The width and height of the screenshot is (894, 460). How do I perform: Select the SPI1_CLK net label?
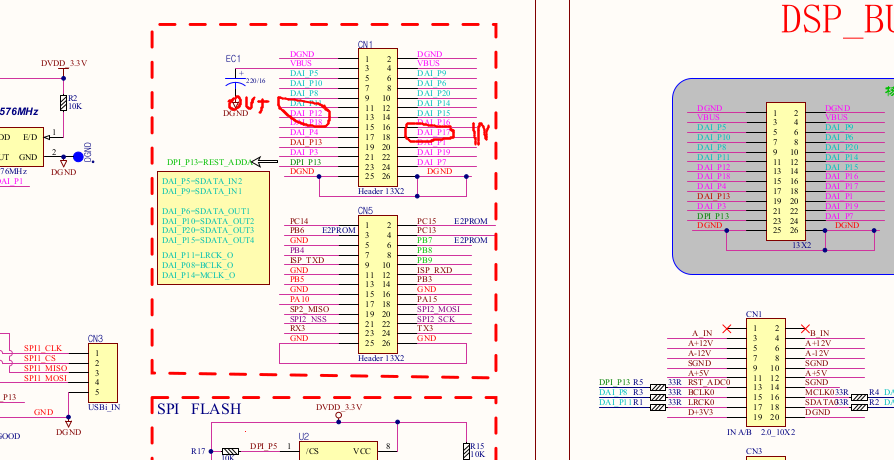point(43,348)
